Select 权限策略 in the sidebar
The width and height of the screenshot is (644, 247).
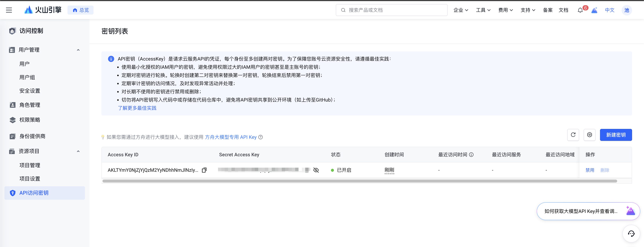click(x=29, y=120)
